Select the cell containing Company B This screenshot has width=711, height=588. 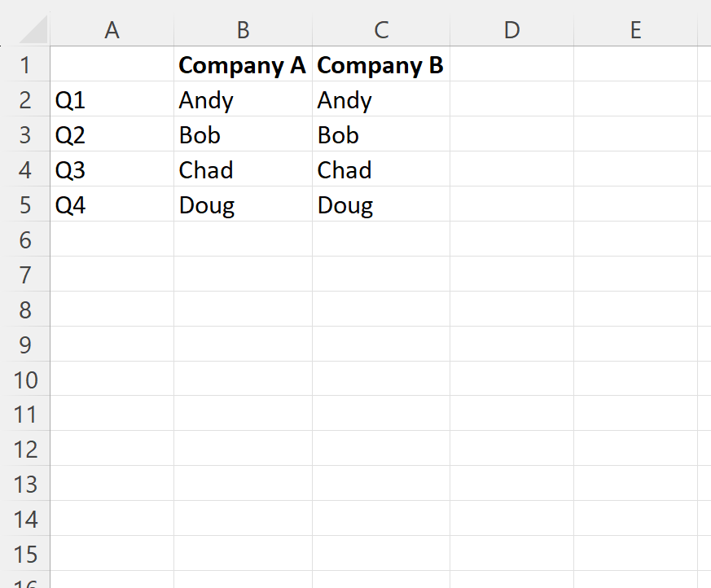pos(380,64)
